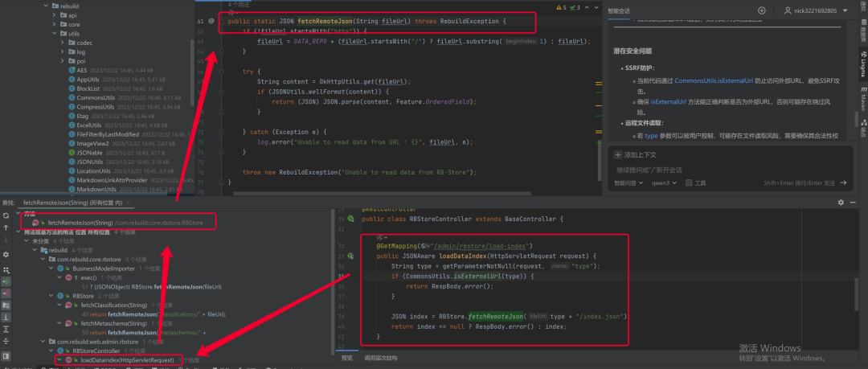The image size is (868, 369).
Task: Collapse the utils folder
Action: pos(55,34)
